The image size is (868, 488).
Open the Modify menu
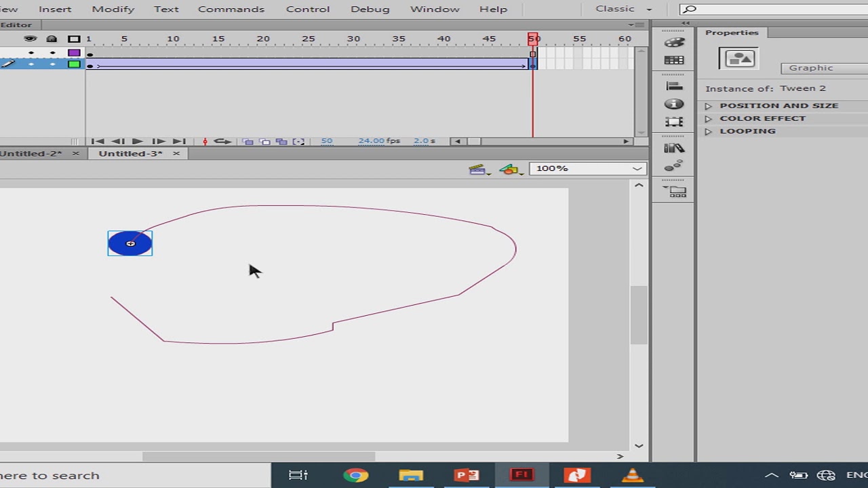point(113,9)
